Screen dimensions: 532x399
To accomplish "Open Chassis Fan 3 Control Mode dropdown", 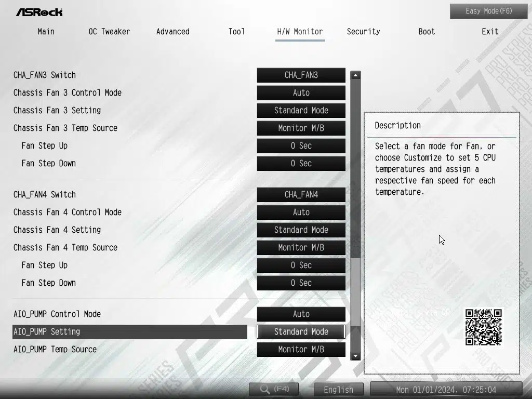I will click(x=301, y=93).
